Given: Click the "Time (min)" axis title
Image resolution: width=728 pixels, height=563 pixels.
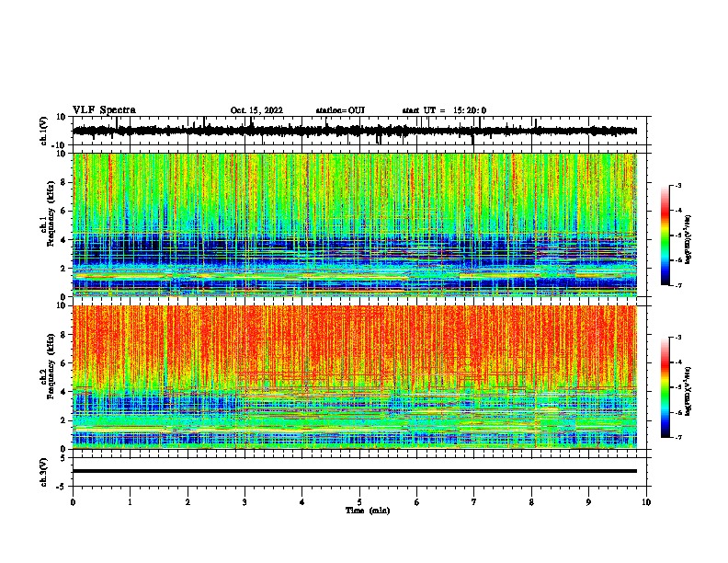Looking at the screenshot, I should tap(368, 511).
